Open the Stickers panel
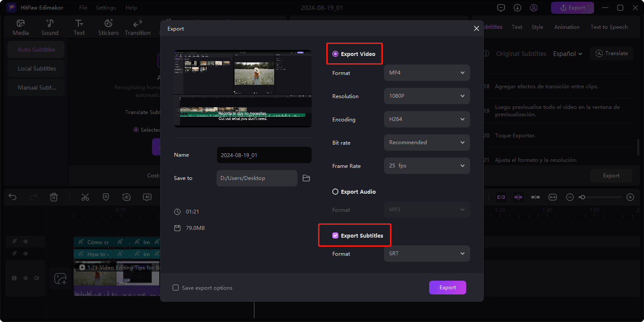 click(108, 26)
